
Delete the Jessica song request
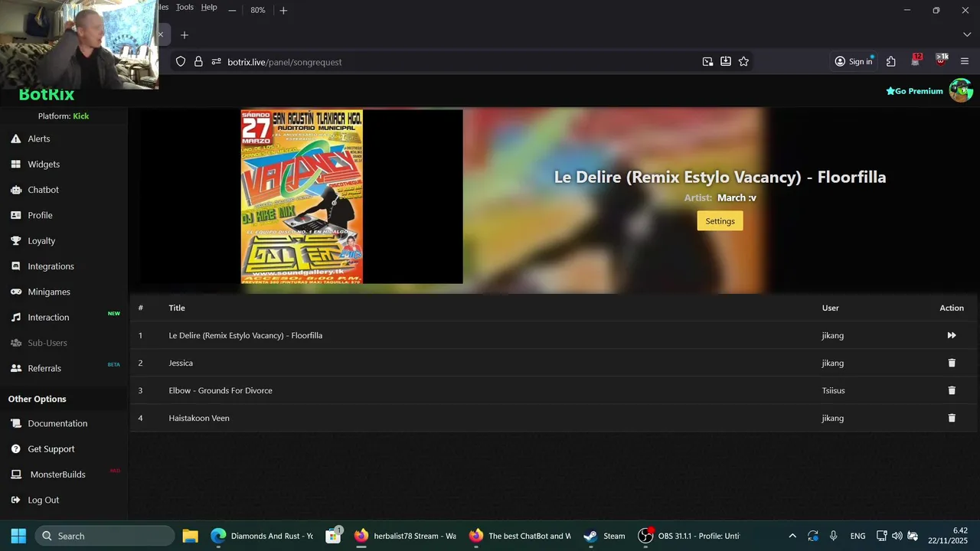coord(952,363)
